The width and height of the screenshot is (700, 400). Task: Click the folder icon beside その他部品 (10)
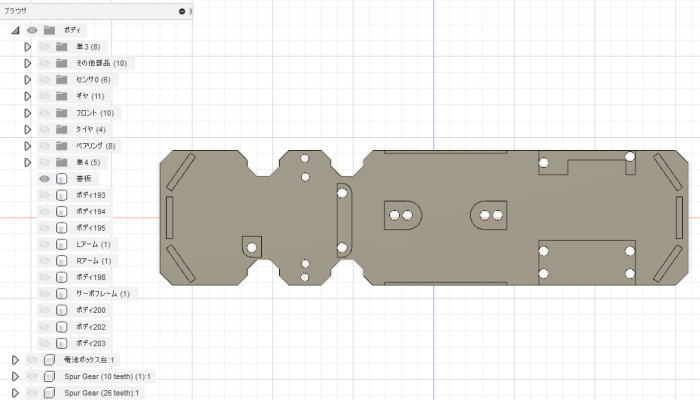pos(62,63)
